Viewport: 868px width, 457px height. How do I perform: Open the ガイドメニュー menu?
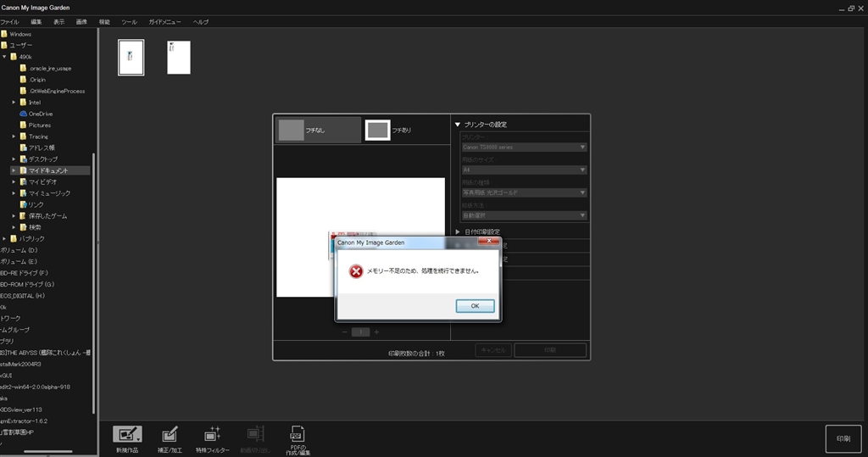[164, 22]
